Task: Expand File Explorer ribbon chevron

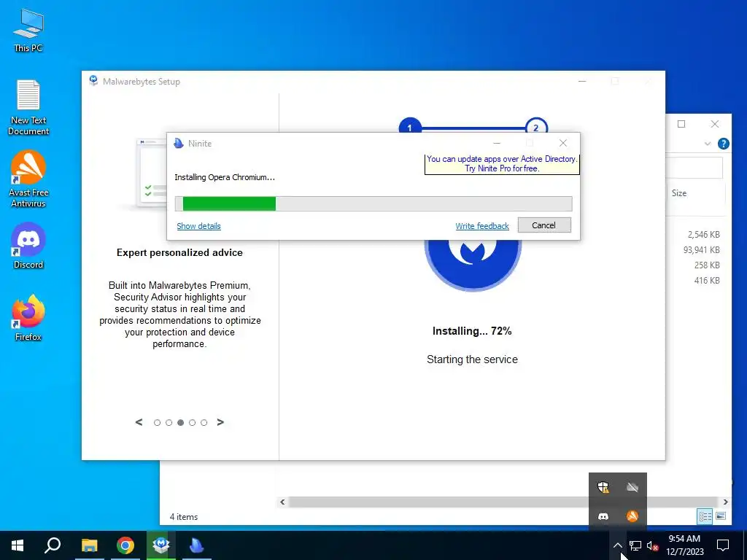Action: coord(708,144)
